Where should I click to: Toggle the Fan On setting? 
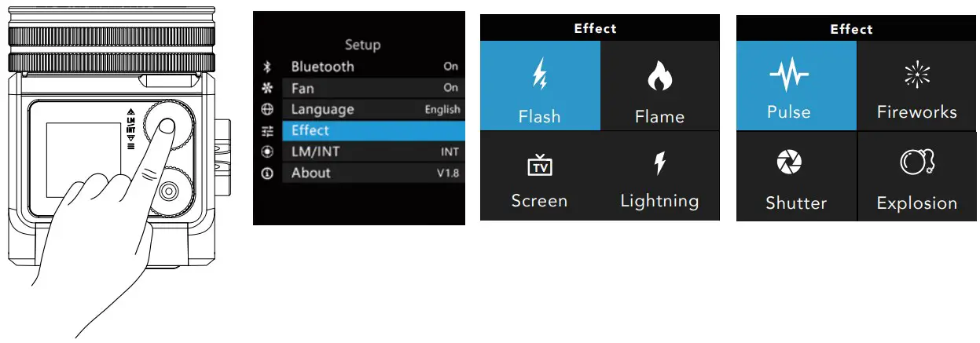[x=450, y=88]
